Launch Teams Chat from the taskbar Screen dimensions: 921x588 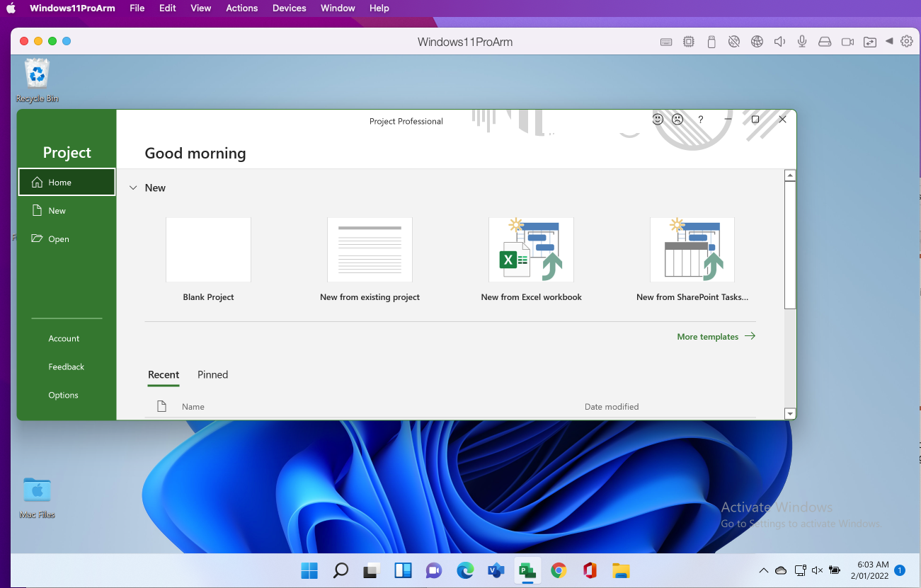click(x=434, y=570)
